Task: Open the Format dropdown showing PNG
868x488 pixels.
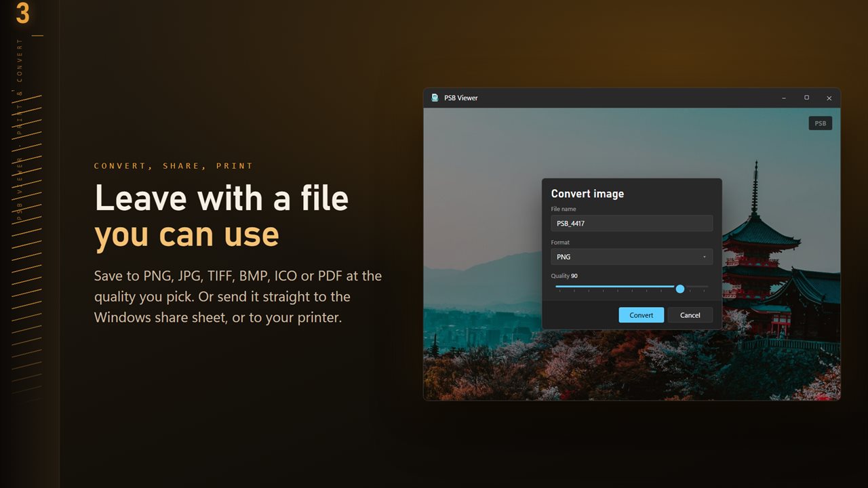Action: [x=631, y=257]
